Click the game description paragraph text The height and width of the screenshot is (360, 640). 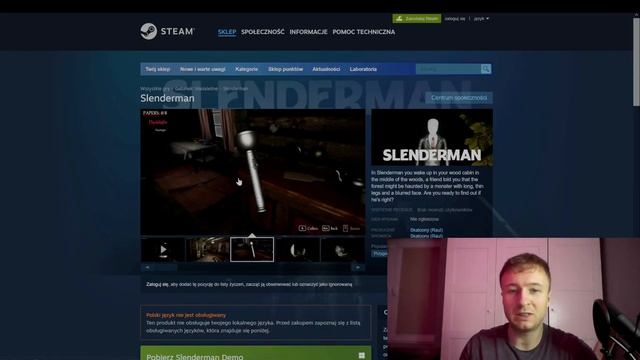(x=428, y=186)
